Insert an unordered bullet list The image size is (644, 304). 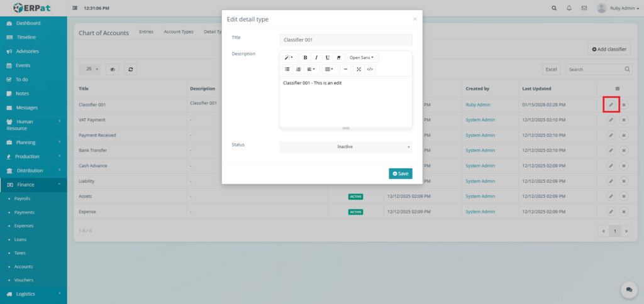point(287,69)
